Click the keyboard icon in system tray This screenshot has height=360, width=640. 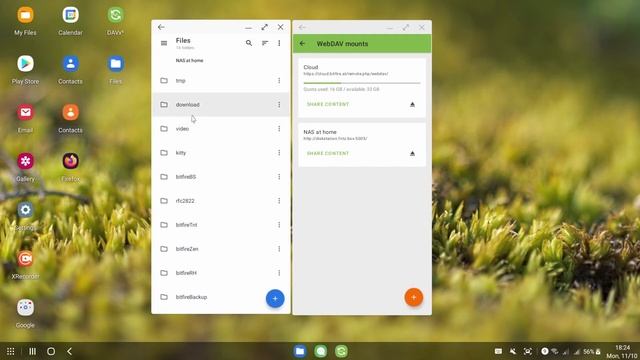[498, 351]
